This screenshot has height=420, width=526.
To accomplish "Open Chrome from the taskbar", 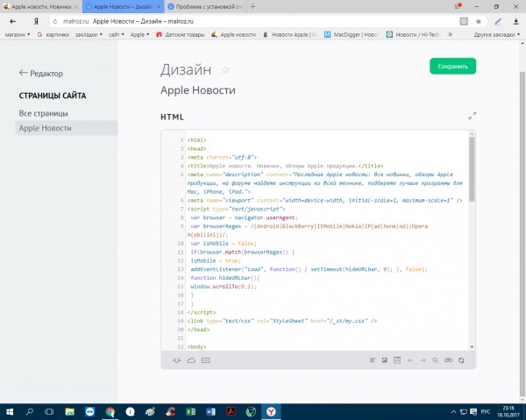I will click(110, 411).
